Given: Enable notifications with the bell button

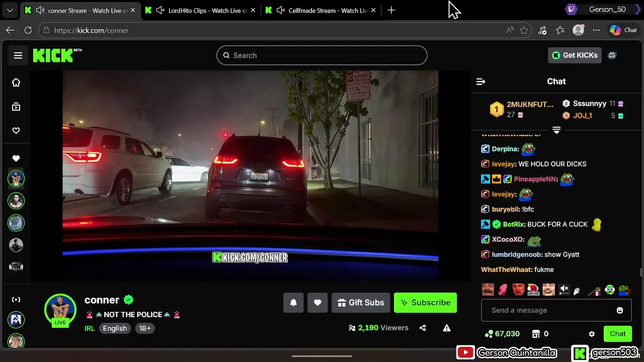Looking at the screenshot, I should click(293, 303).
